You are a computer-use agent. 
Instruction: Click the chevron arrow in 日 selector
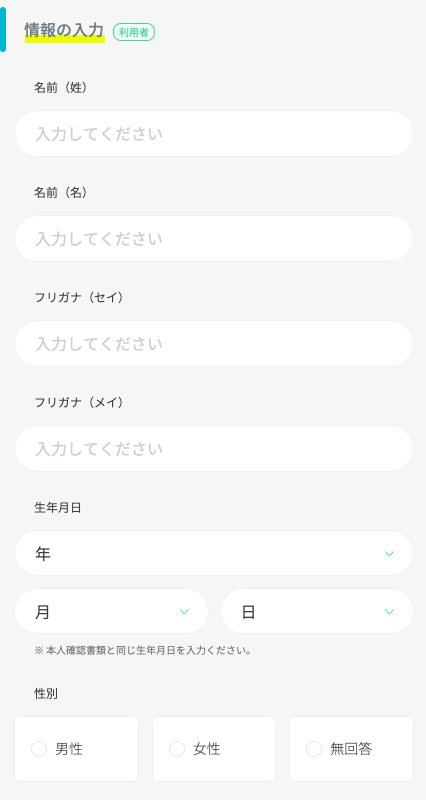point(389,612)
